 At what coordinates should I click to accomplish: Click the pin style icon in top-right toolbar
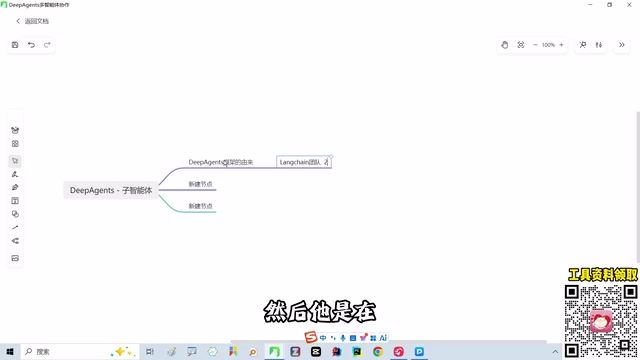583,45
